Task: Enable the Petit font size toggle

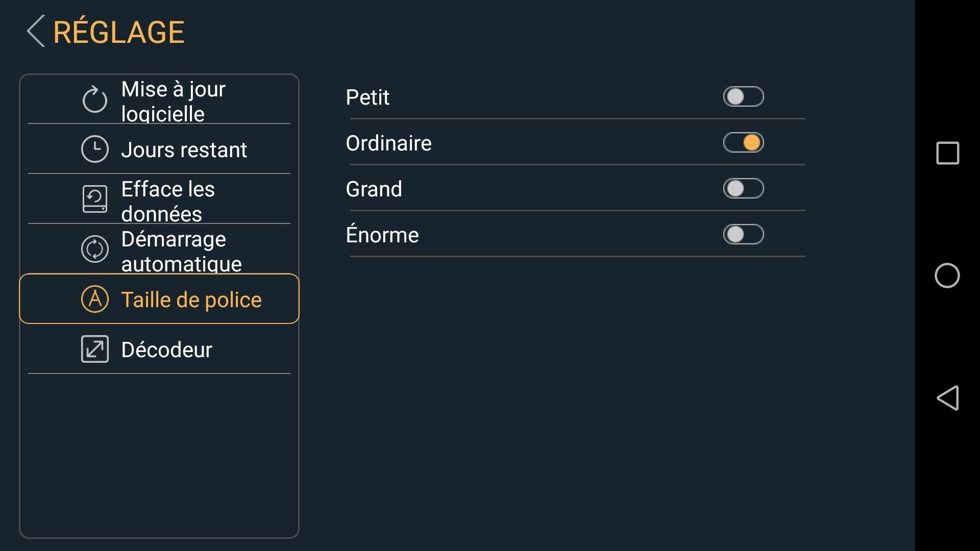Action: 744,96
